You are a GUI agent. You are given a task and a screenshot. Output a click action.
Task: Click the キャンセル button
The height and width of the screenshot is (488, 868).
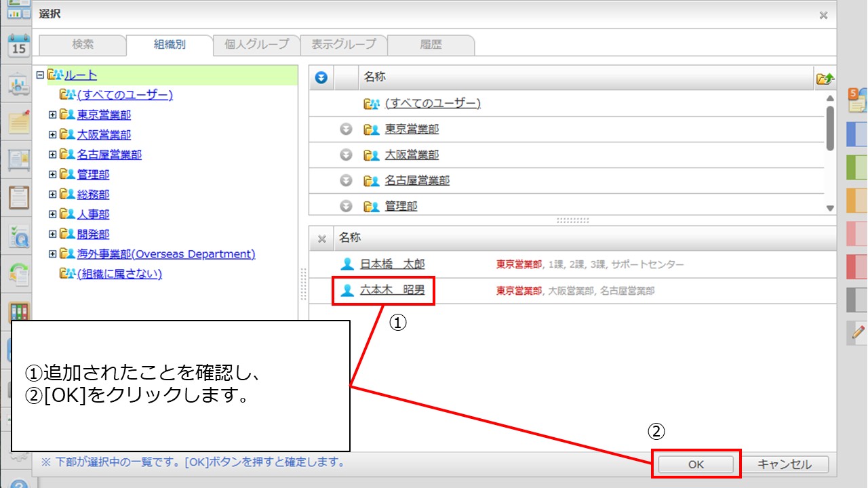pyautogui.click(x=784, y=464)
